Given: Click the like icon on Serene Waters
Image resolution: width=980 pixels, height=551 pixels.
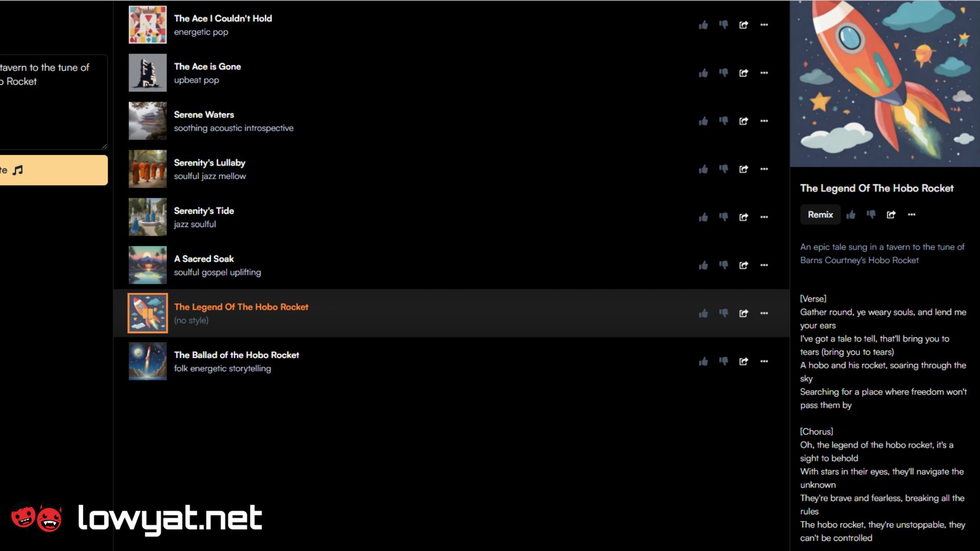Looking at the screenshot, I should click(x=703, y=120).
